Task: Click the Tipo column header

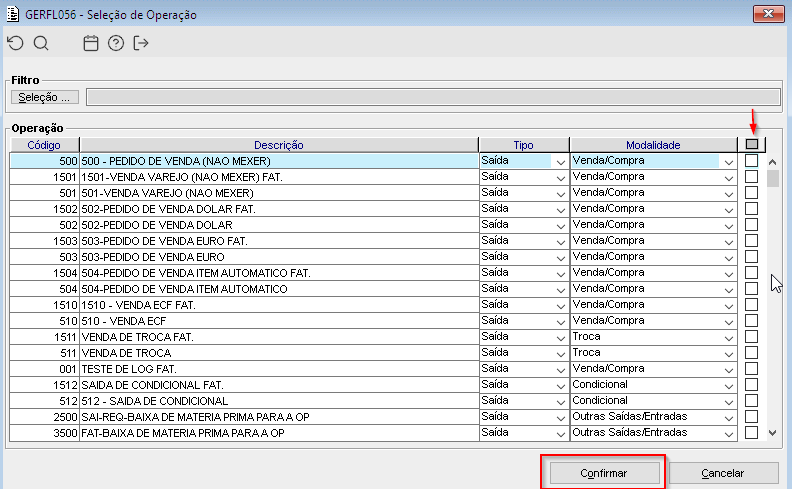Action: (x=524, y=145)
